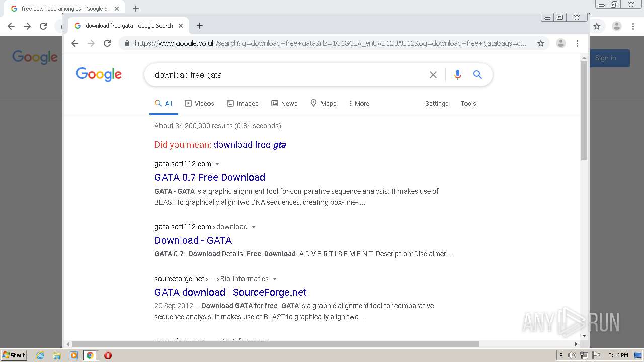Start voice search with the microphone icon
Viewport: 644px width, 362px height.
[457, 75]
